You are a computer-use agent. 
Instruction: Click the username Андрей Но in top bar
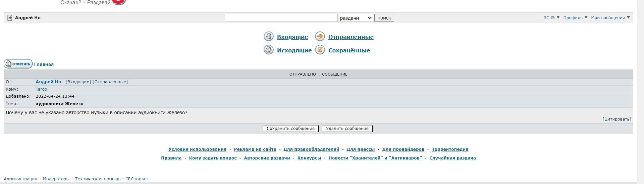click(x=28, y=18)
